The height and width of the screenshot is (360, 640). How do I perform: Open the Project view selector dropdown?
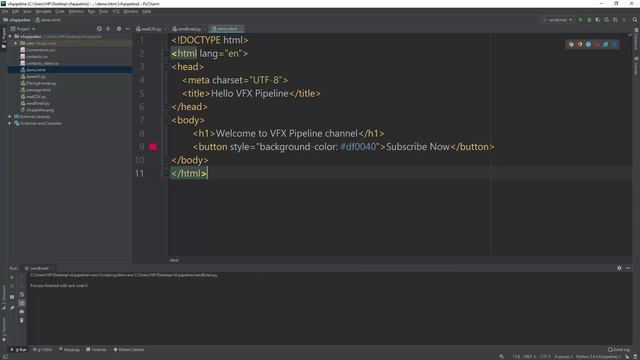click(23, 29)
